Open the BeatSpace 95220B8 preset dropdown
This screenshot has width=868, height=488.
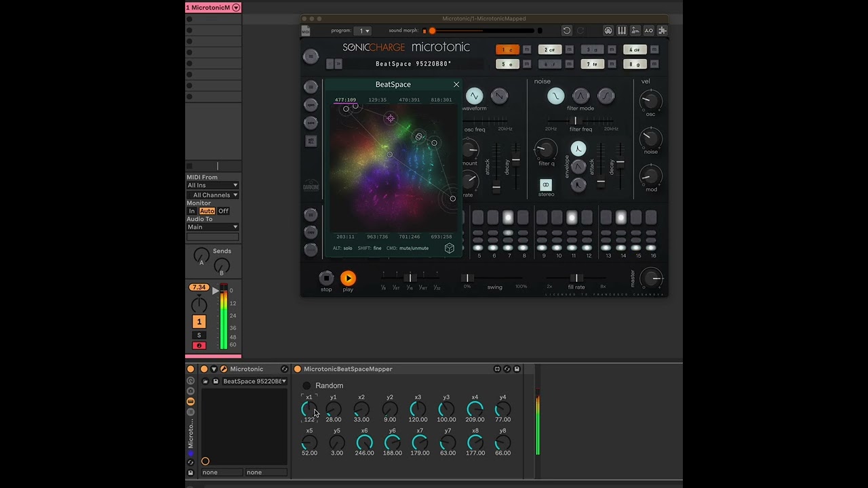(x=254, y=381)
